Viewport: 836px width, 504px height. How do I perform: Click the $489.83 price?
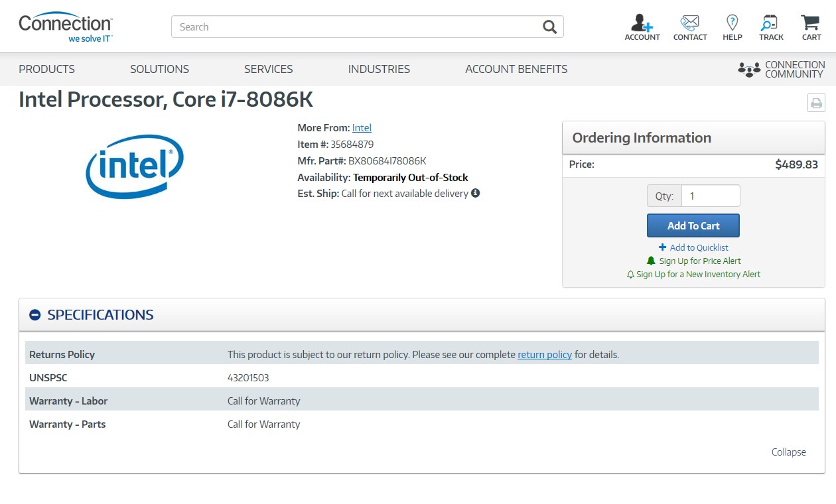coord(796,164)
